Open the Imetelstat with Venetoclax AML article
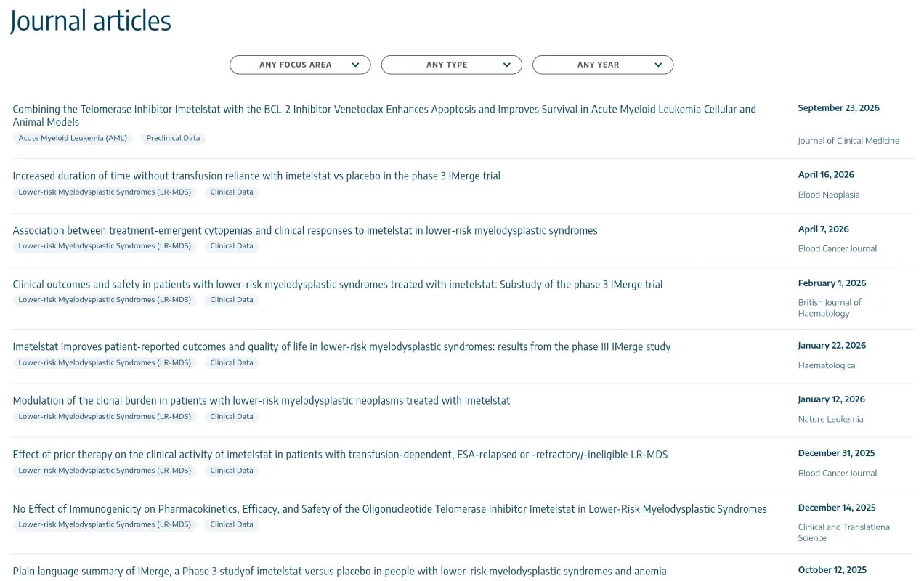This screenshot has width=924, height=581. [x=384, y=115]
